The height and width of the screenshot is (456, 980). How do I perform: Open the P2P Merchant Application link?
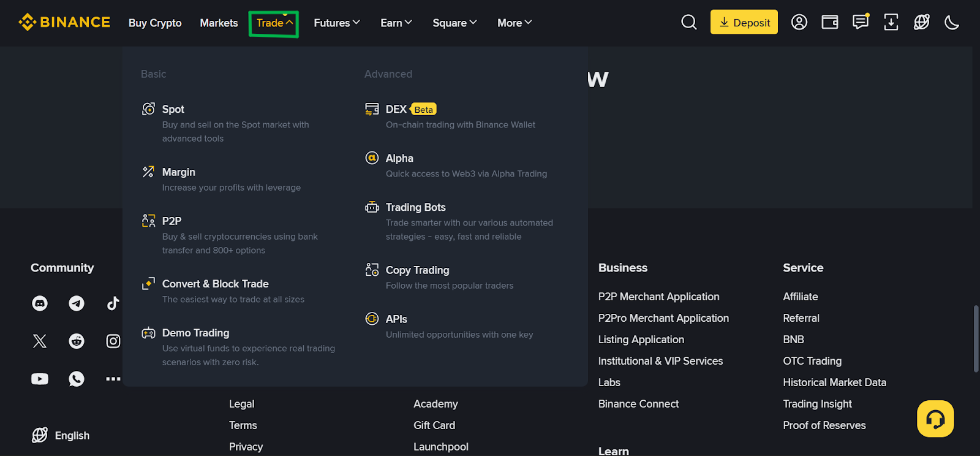click(659, 296)
